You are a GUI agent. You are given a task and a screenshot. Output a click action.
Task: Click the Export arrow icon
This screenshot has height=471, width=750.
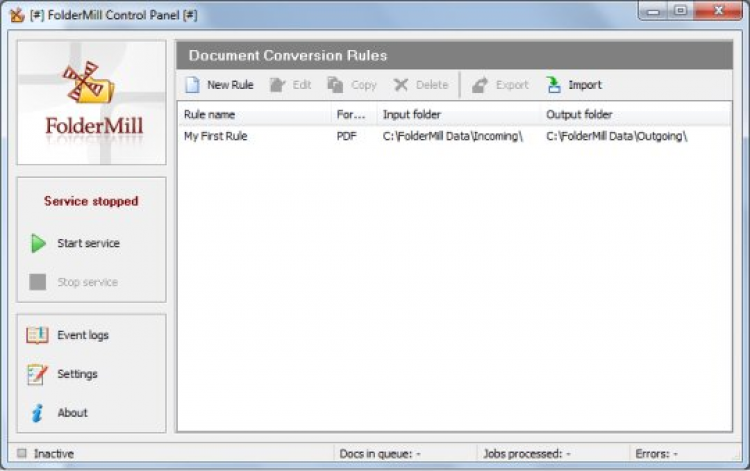coord(480,85)
